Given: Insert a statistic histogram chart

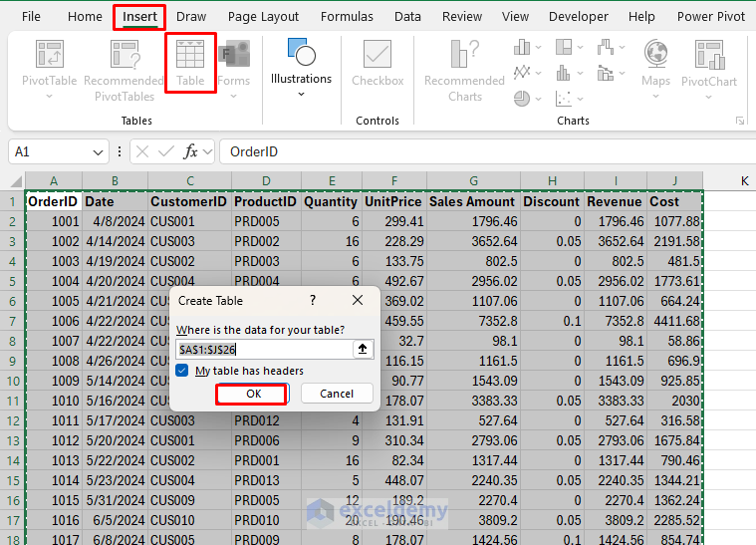Looking at the screenshot, I should [564, 73].
